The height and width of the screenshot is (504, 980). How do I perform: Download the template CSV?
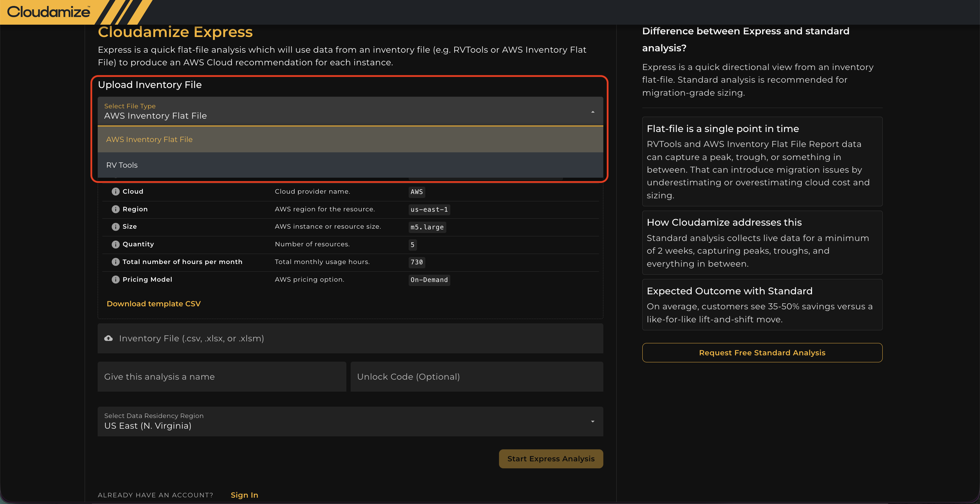[154, 304]
